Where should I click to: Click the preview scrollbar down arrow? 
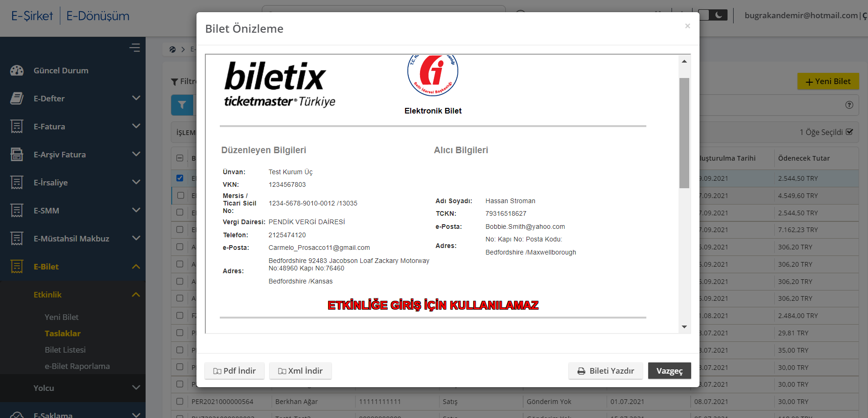[684, 327]
